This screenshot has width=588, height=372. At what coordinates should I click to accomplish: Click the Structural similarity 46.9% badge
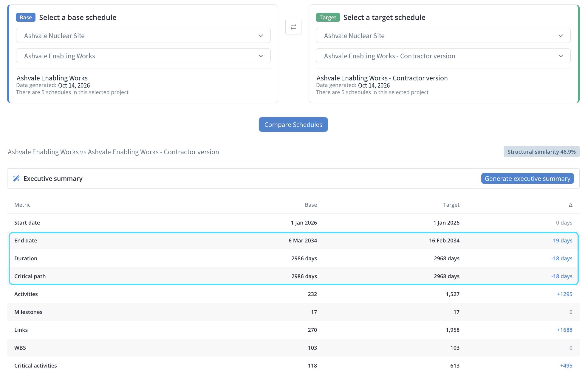[x=541, y=152]
